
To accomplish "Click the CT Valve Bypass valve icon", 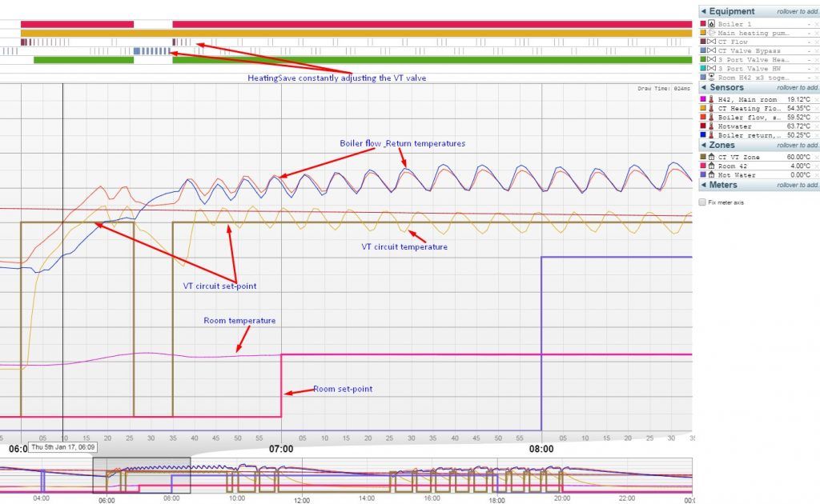I will click(712, 50).
